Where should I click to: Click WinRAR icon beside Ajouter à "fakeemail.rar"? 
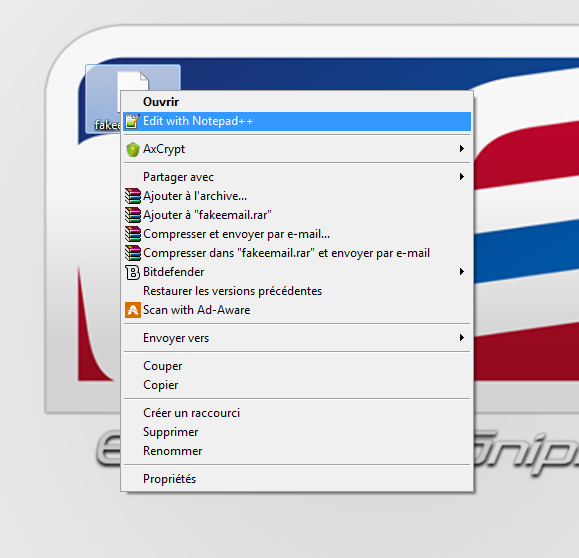[x=133, y=215]
